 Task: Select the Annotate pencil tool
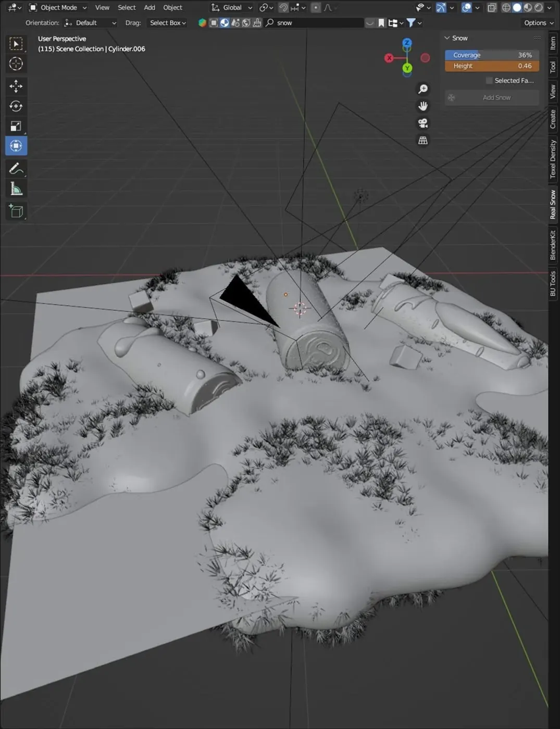(16, 169)
